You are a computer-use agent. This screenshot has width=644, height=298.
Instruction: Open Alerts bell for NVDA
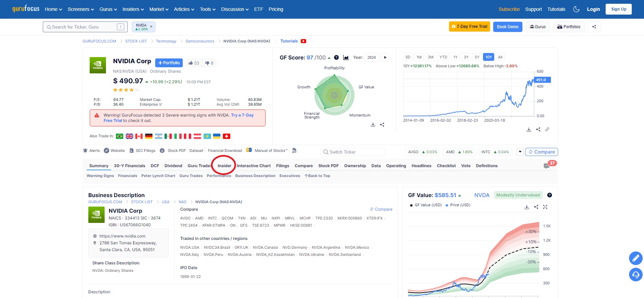(91, 151)
